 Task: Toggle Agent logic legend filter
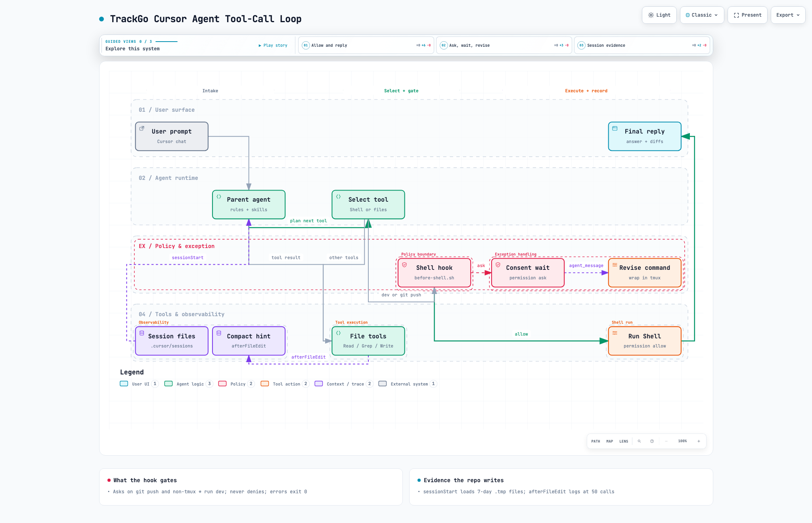(189, 384)
